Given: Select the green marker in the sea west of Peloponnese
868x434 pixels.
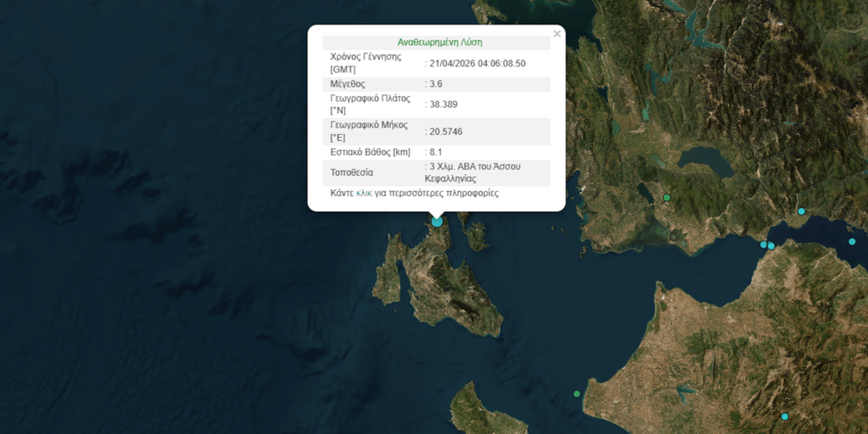Looking at the screenshot, I should 577,394.
